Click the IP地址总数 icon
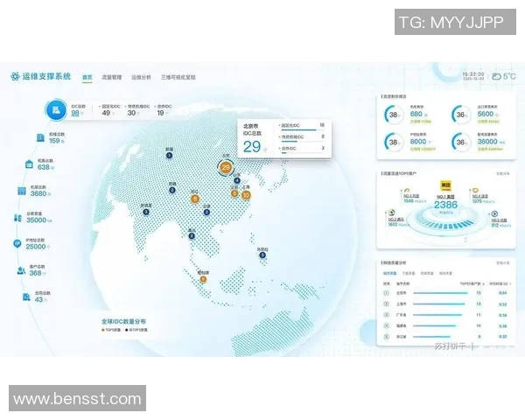This screenshot has height=420, width=525. 17,245
